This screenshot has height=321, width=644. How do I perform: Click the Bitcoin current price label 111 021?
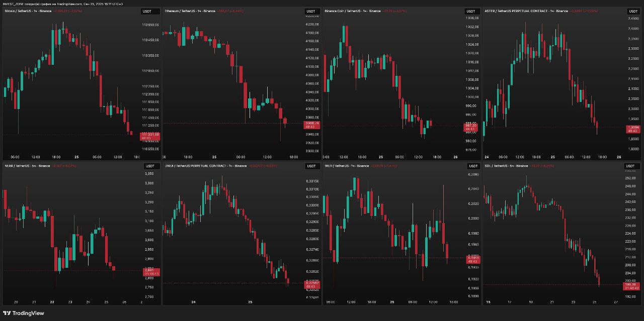coord(150,136)
